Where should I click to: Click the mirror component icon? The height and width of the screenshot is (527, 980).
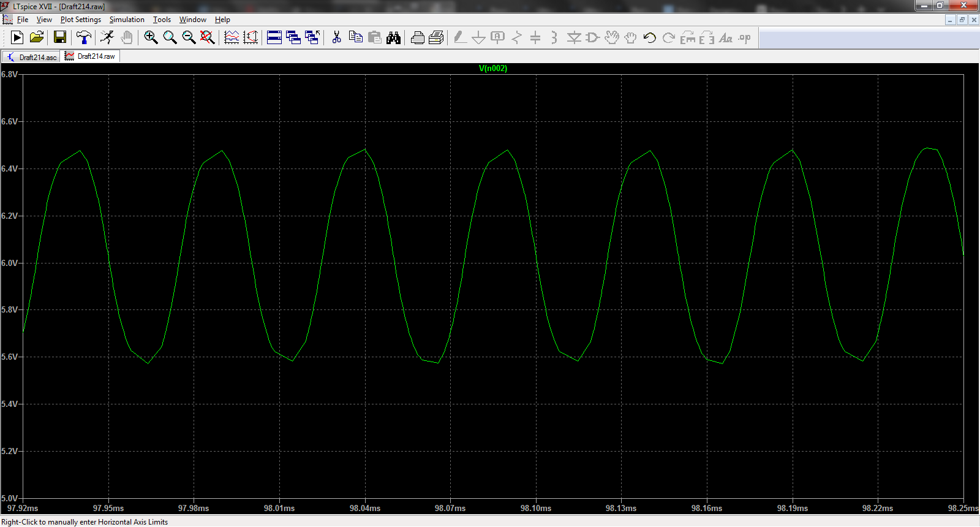click(x=707, y=38)
